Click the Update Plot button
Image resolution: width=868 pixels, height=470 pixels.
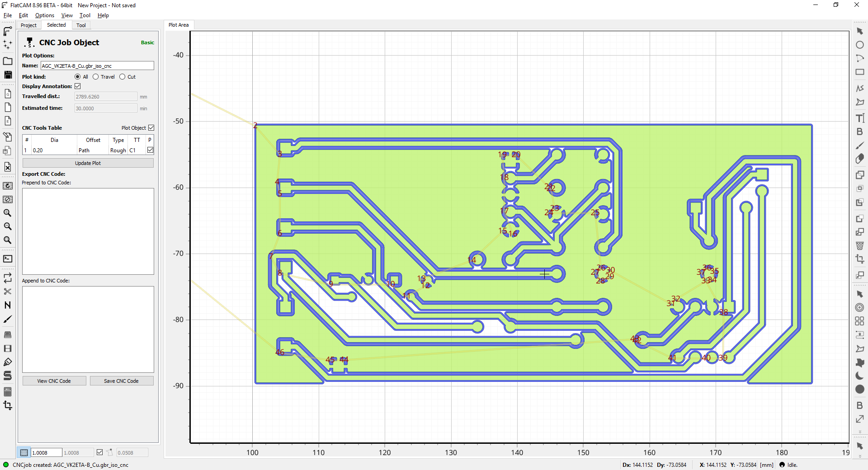pyautogui.click(x=88, y=163)
